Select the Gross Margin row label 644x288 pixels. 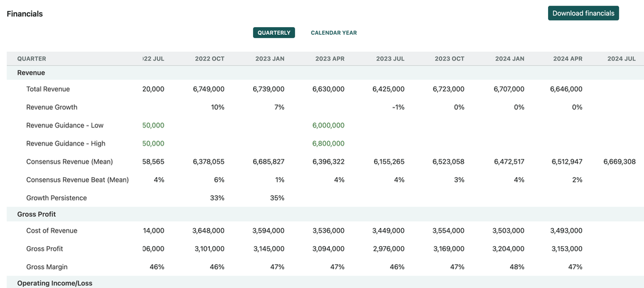point(46,267)
